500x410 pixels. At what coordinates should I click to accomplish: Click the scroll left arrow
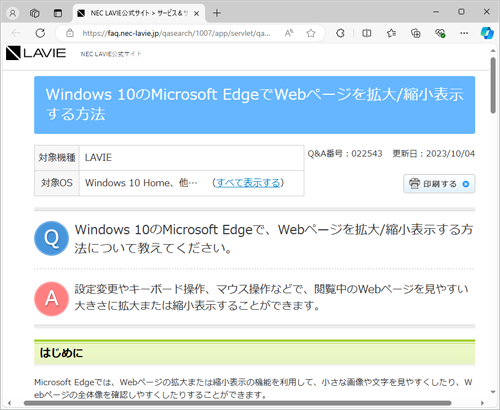[x=9, y=403]
